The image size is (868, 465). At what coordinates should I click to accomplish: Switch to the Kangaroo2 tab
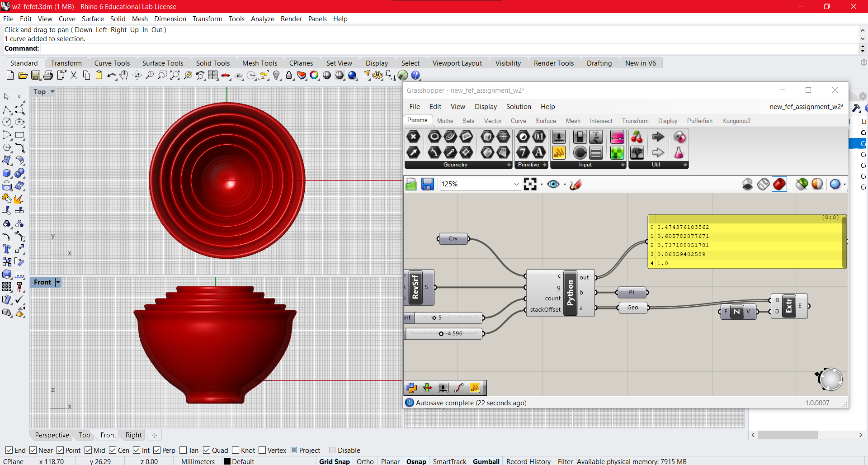(x=736, y=121)
